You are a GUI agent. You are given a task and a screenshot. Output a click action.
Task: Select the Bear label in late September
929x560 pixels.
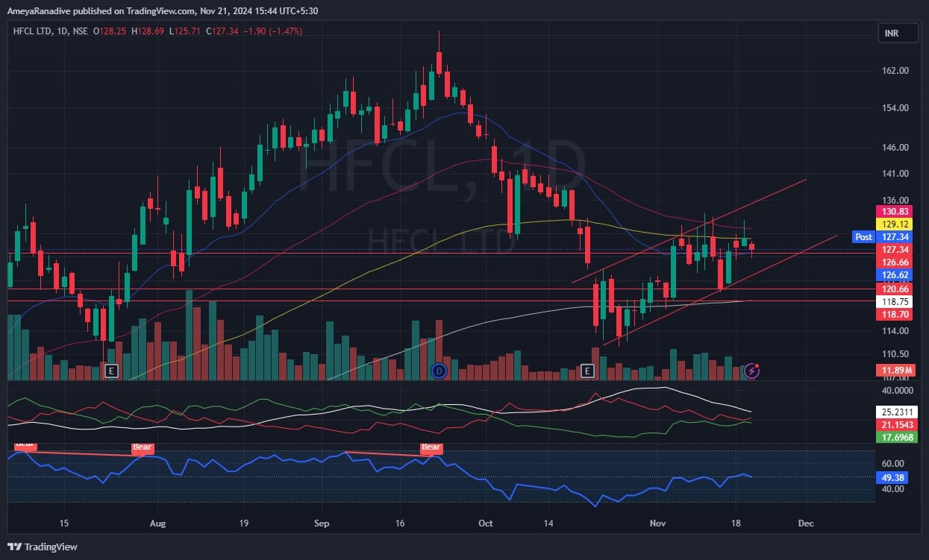point(431,448)
